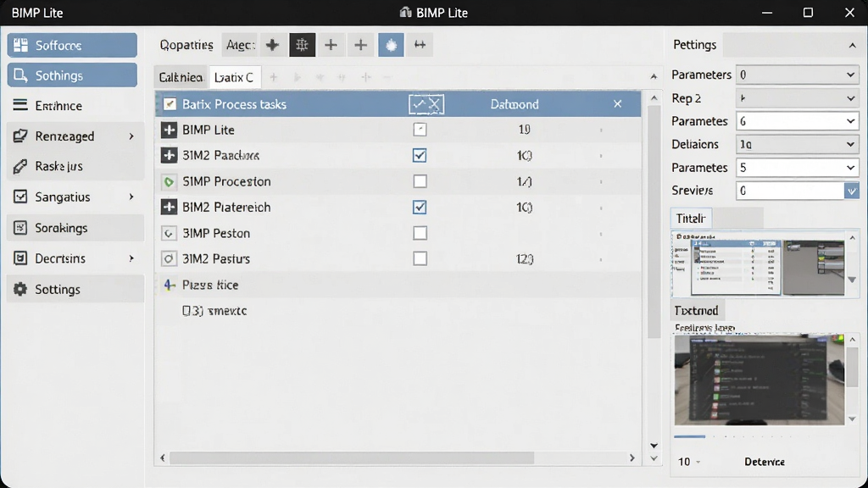The height and width of the screenshot is (488, 868).
Task: Click value 120 in 3IM2 Pasturs row
Action: (525, 259)
